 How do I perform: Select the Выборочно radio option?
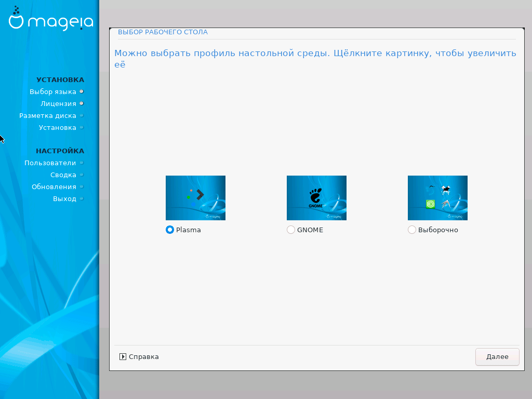(412, 230)
